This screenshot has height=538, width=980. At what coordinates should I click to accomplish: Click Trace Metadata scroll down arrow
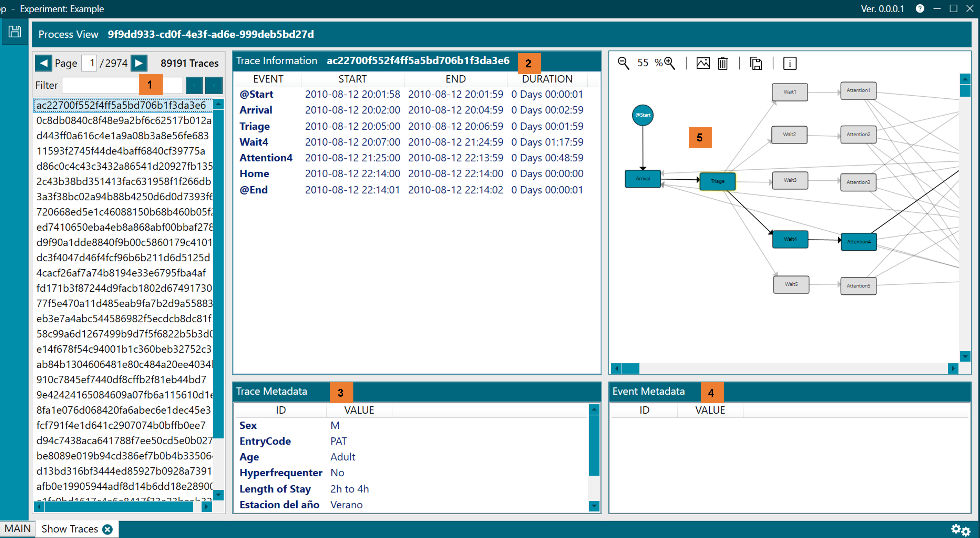pyautogui.click(x=594, y=506)
